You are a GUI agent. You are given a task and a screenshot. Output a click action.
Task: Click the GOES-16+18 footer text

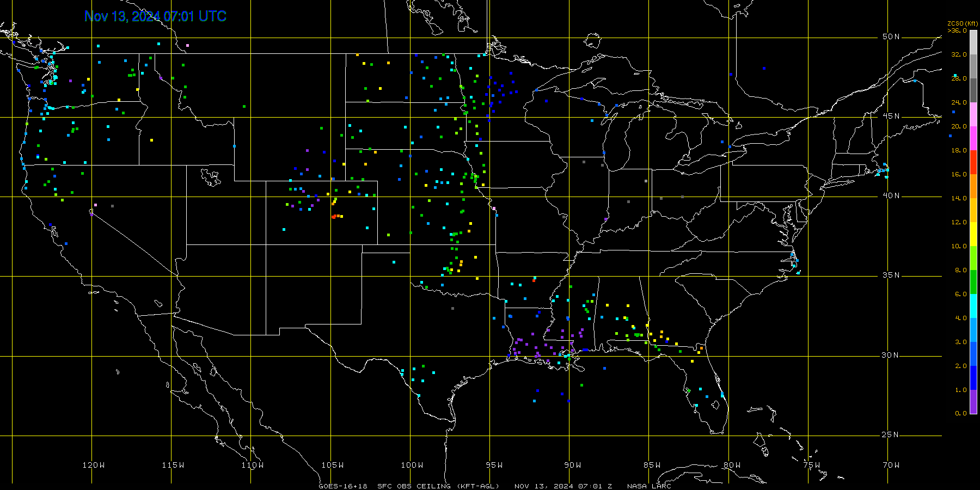[x=343, y=486]
